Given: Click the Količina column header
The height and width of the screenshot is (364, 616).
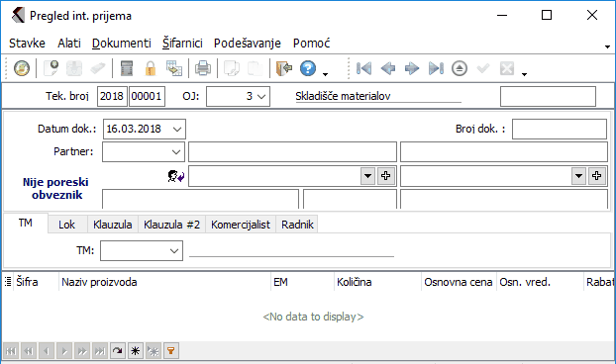Looking at the screenshot, I should (377, 282).
